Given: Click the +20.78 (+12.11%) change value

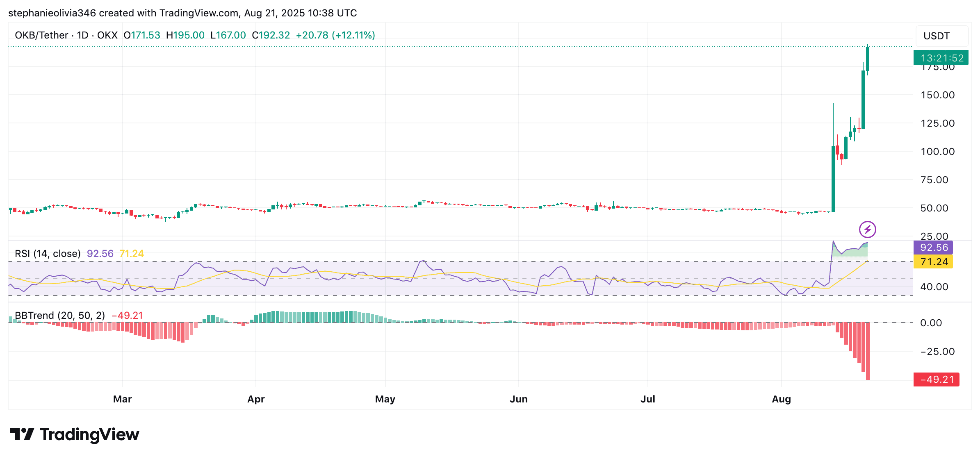Looking at the screenshot, I should coord(335,35).
